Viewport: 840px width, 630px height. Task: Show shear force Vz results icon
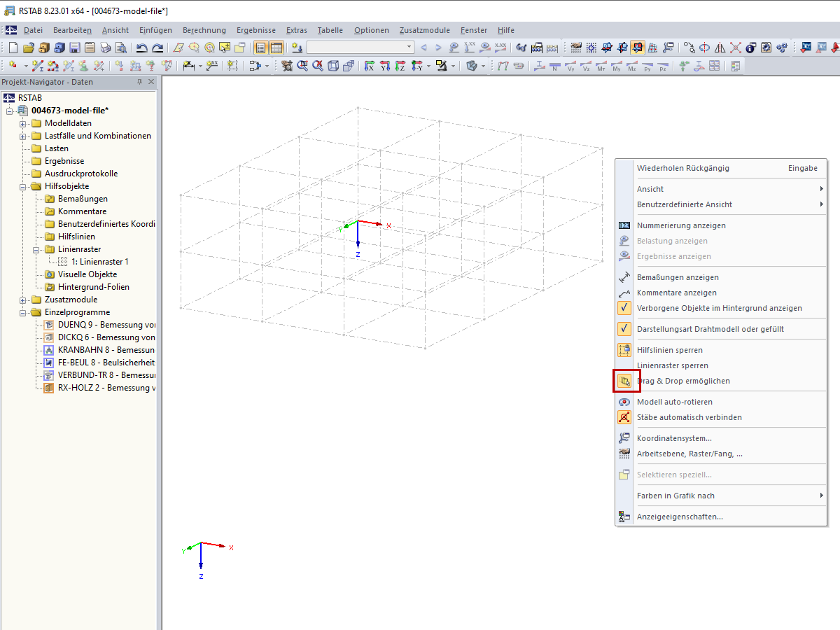586,66
